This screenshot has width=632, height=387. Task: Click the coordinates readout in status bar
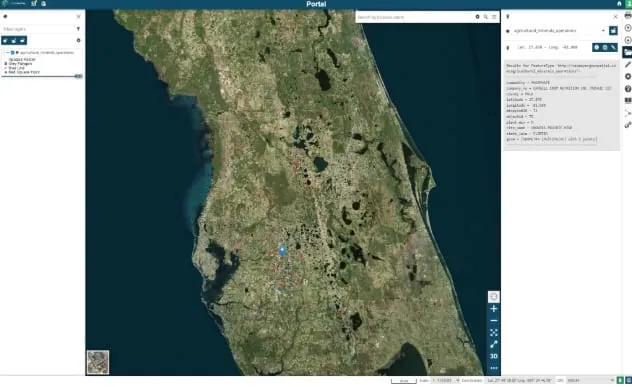520,380
